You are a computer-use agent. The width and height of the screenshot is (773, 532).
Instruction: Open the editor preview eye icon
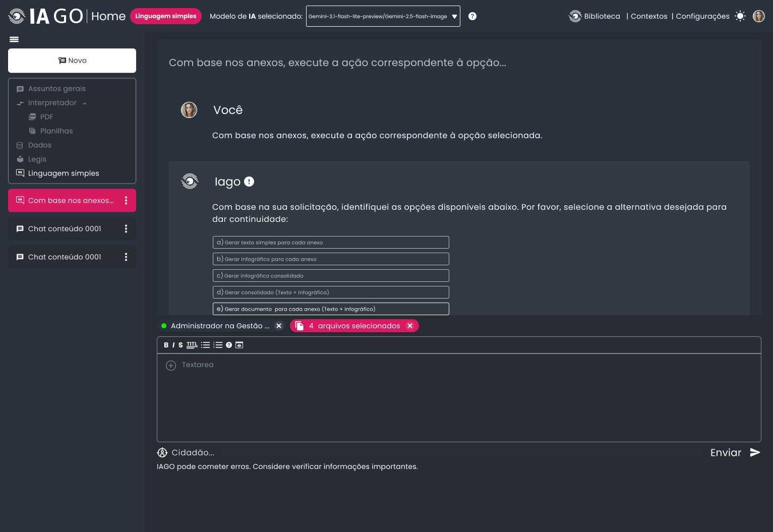(240, 345)
